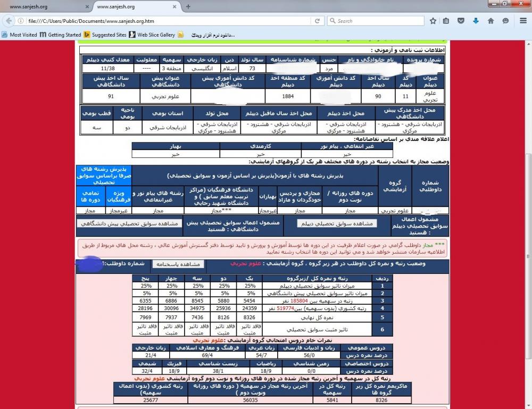
Task: Select the diploma average value 11/38
Action: (x=107, y=68)
